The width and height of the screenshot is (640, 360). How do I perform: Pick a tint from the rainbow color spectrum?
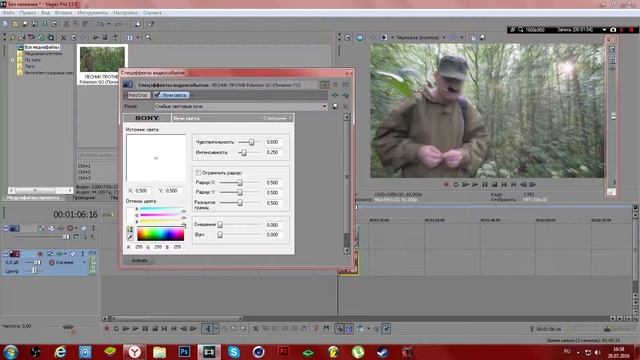coord(160,234)
